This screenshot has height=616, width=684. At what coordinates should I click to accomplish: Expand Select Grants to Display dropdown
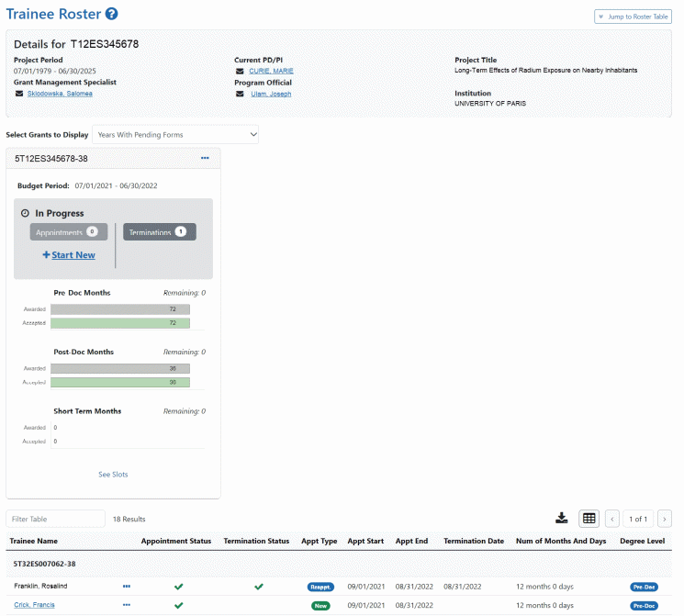pyautogui.click(x=175, y=135)
